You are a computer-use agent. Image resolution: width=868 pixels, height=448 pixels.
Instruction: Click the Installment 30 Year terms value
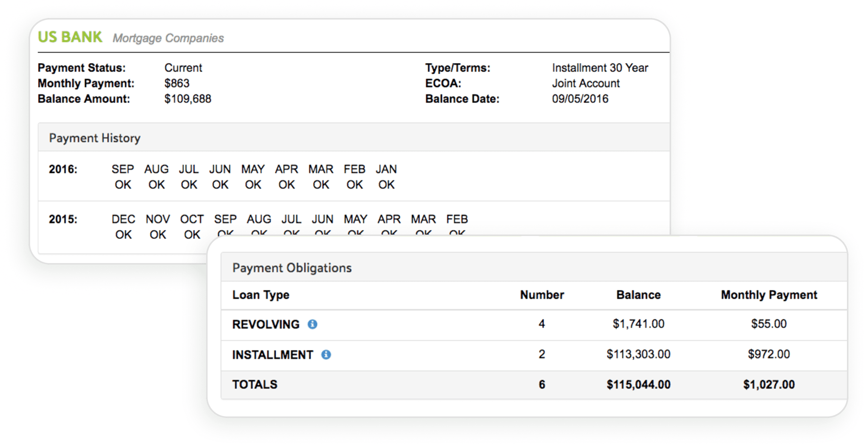[600, 68]
